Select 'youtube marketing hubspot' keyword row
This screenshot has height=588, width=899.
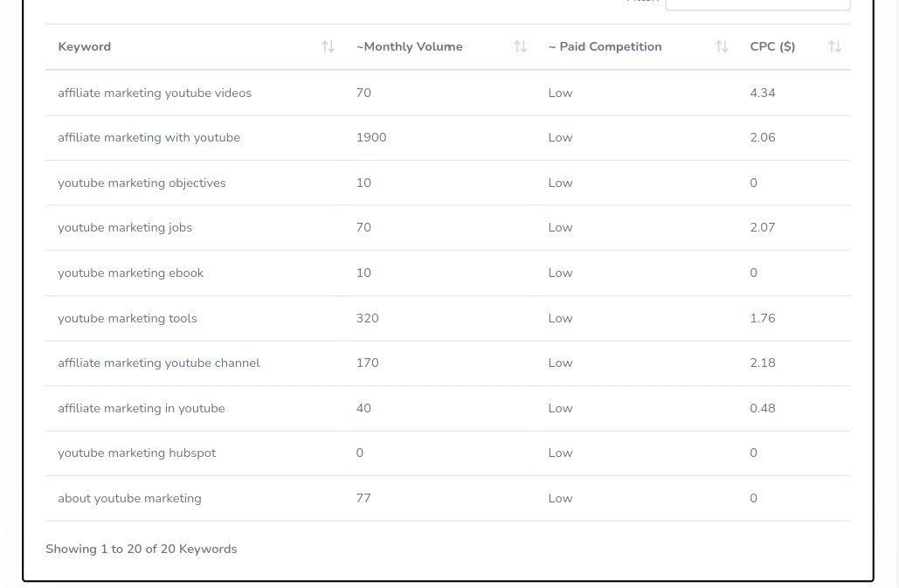click(136, 453)
